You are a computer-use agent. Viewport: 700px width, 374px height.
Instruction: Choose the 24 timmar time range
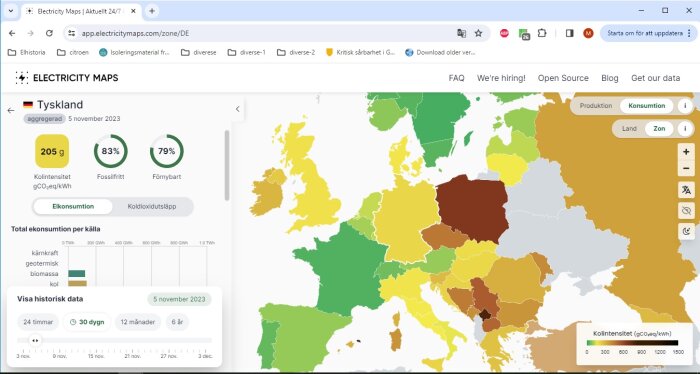tap(38, 322)
